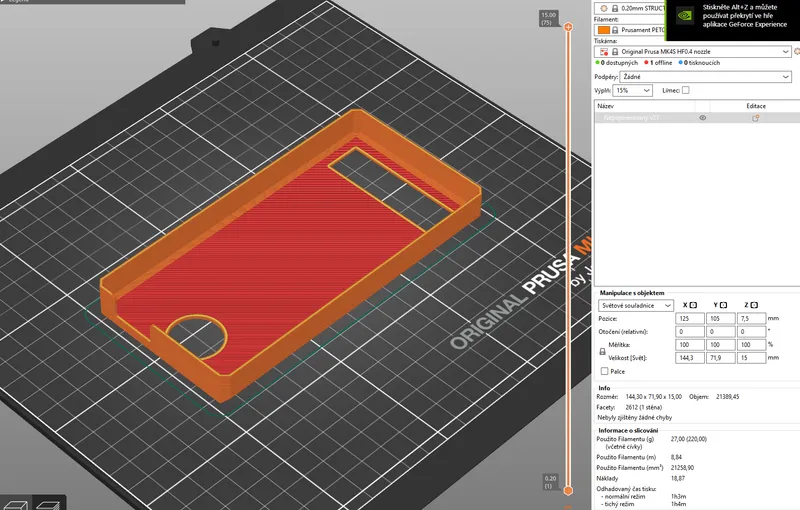This screenshot has height=510, width=800.
Task: Click the Velikost Z field showing 15
Action: [x=752, y=358]
